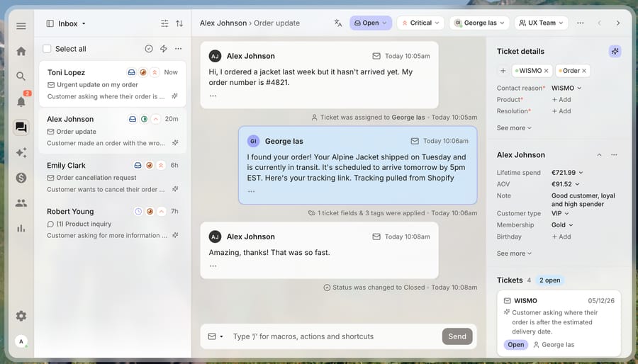638x364 pixels.
Task: Go to the next ticket arrow
Action: pos(618,23)
